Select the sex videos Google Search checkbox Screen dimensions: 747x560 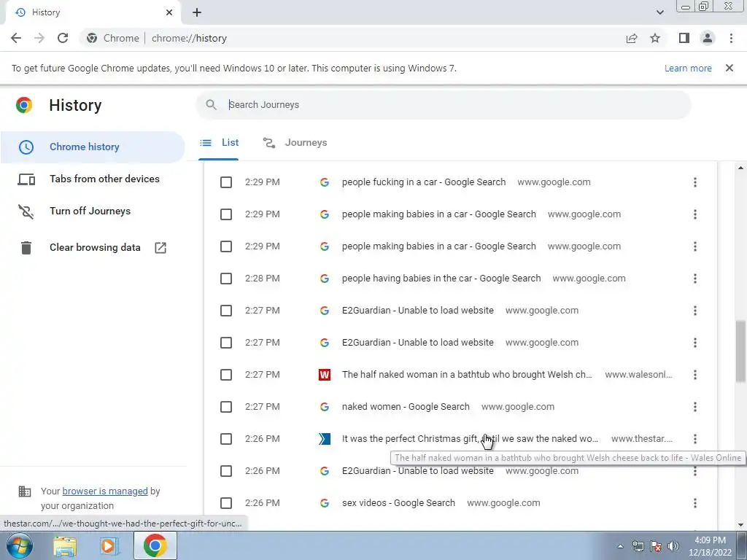[226, 503]
